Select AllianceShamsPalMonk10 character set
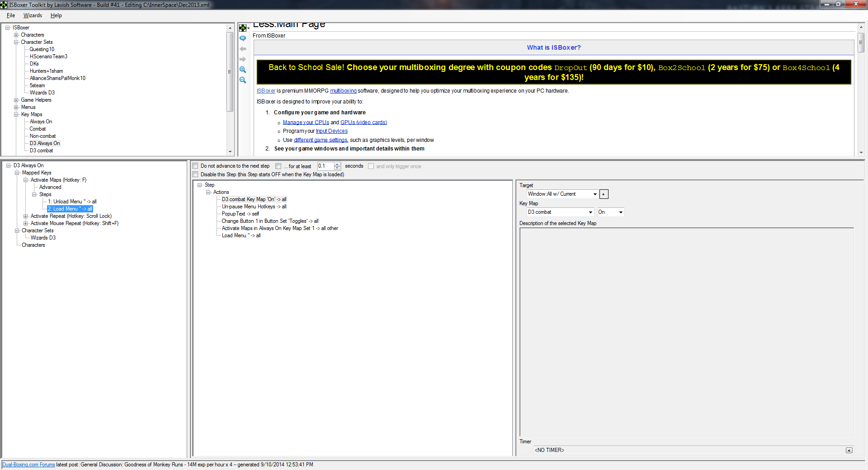 click(57, 78)
